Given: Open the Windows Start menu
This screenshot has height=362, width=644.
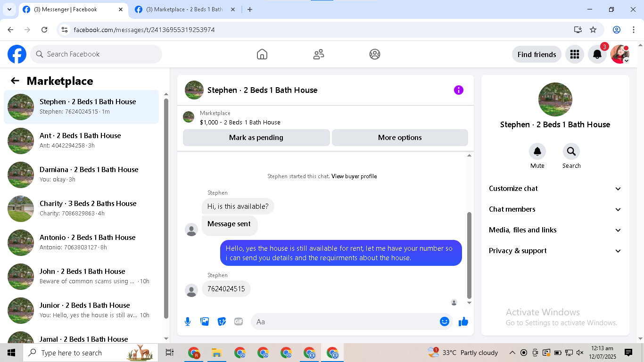Looking at the screenshot, I should (11, 353).
